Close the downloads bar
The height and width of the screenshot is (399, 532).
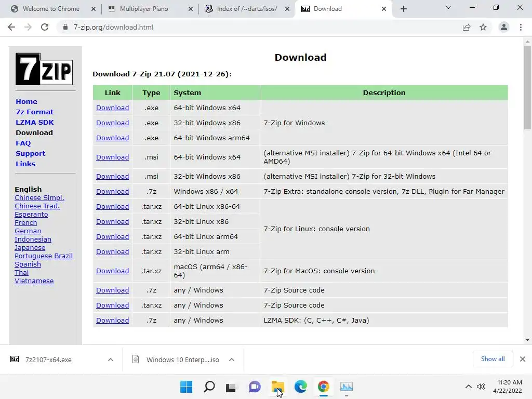pos(523,359)
